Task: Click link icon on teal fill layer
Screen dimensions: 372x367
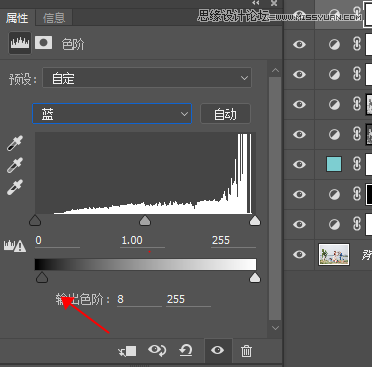Action: click(357, 164)
